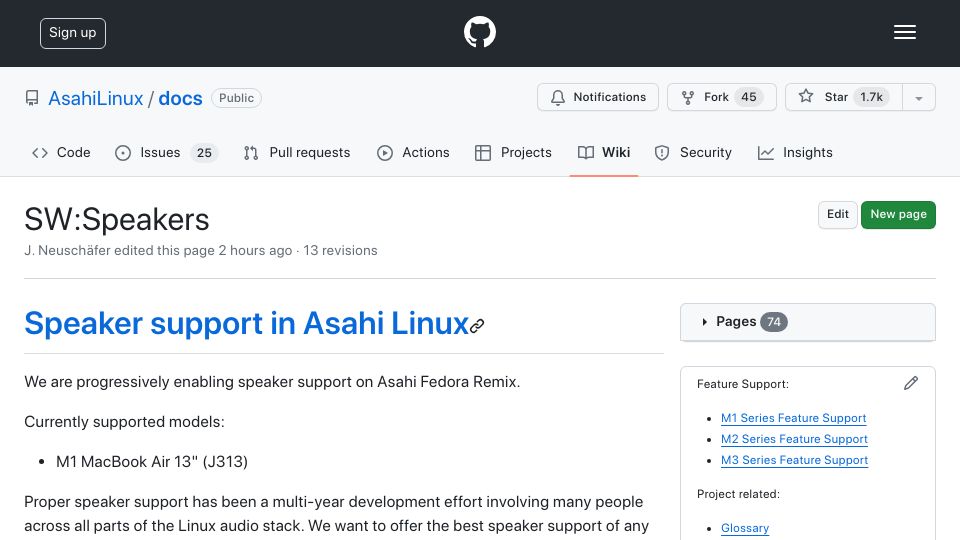
Task: Open M2 Series Feature Support link
Action: tap(794, 439)
